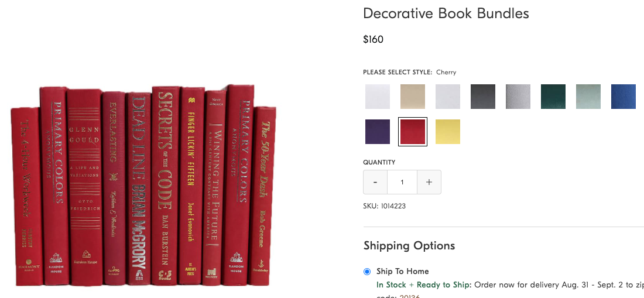Select the Ship To Home radio option
The image size is (644, 298).
(367, 272)
